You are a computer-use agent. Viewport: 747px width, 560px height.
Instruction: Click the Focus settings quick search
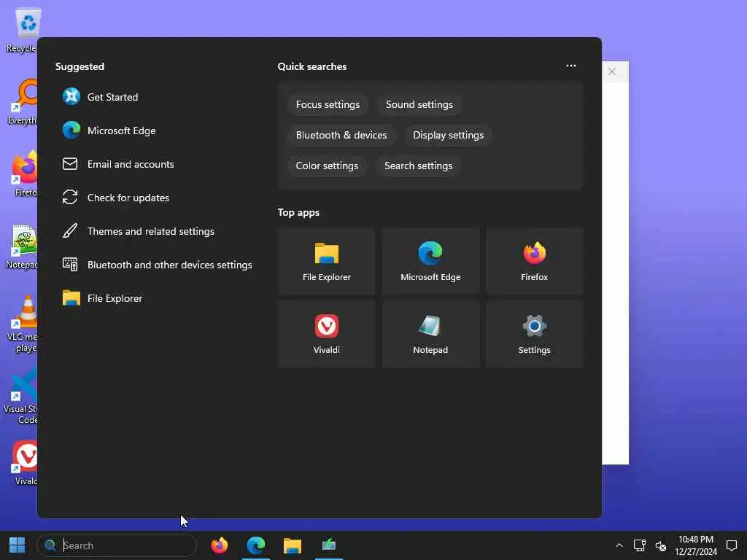click(328, 105)
